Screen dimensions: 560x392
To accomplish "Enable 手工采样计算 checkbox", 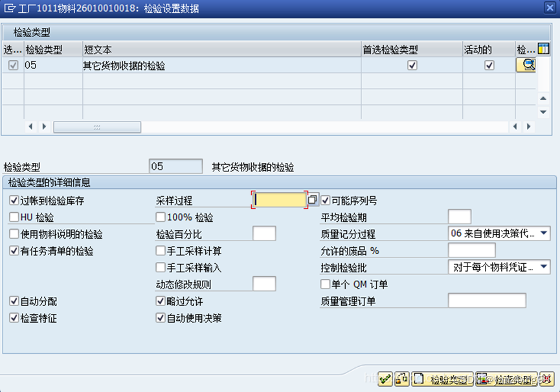I will pos(161,250).
